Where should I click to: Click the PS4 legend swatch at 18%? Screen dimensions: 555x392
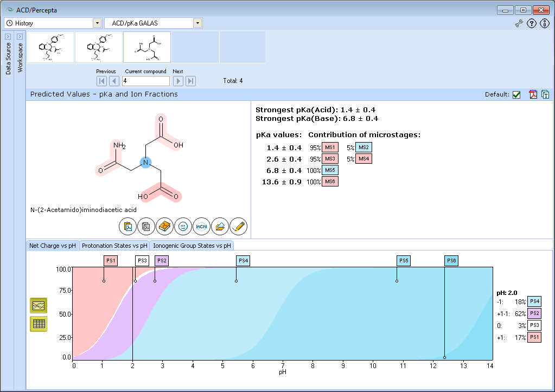pyautogui.click(x=534, y=301)
